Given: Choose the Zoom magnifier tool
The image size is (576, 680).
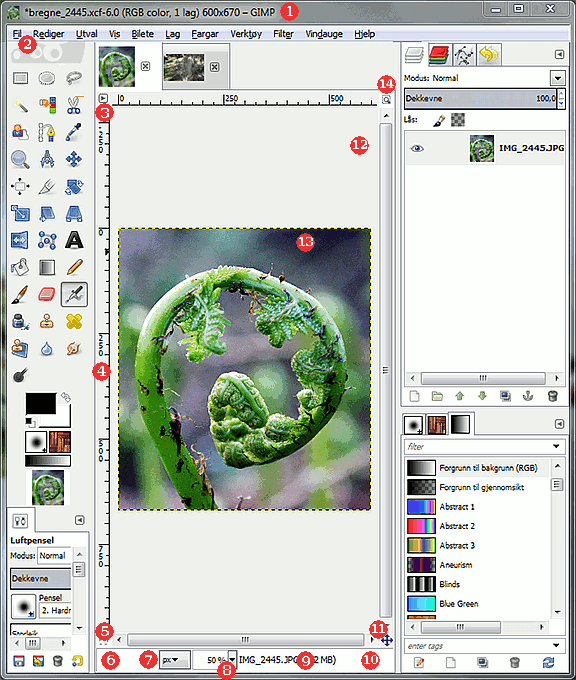Looking at the screenshot, I should [20, 159].
